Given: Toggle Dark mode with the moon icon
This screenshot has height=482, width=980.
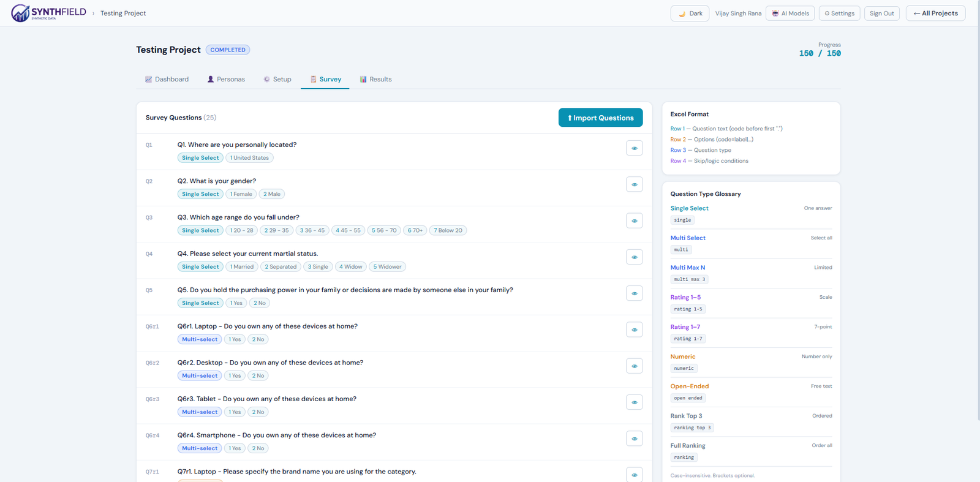Looking at the screenshot, I should click(690, 13).
